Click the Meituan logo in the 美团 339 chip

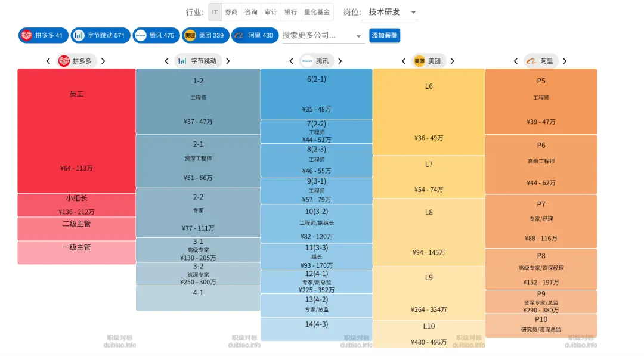click(190, 35)
